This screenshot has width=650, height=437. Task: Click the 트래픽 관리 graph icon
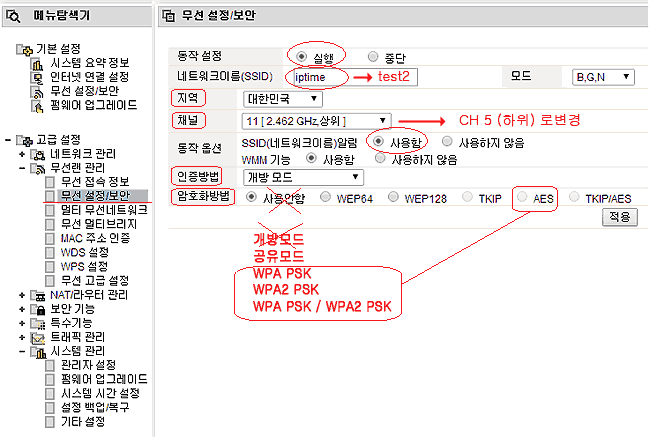tap(38, 338)
